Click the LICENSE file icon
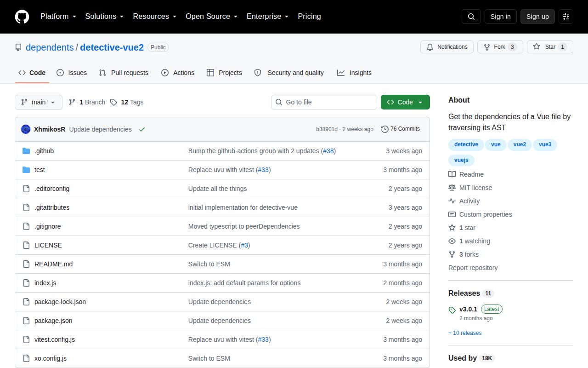This screenshot has width=588, height=368. tap(26, 245)
